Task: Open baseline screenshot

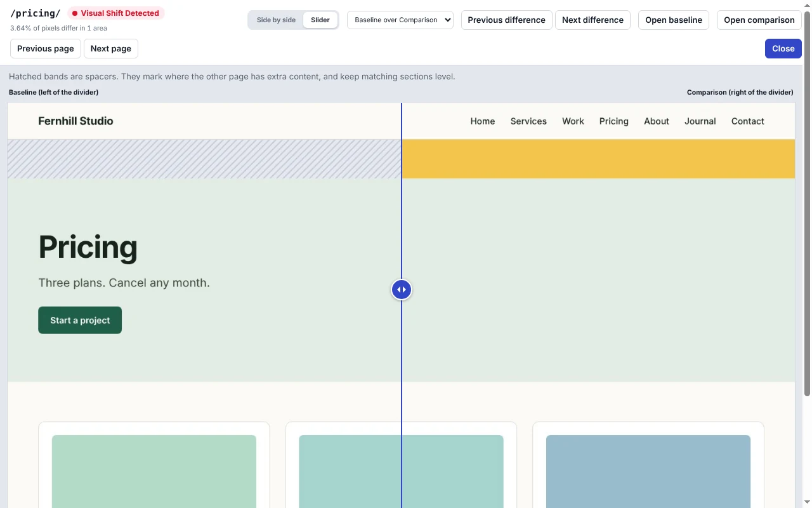Action: pyautogui.click(x=674, y=20)
